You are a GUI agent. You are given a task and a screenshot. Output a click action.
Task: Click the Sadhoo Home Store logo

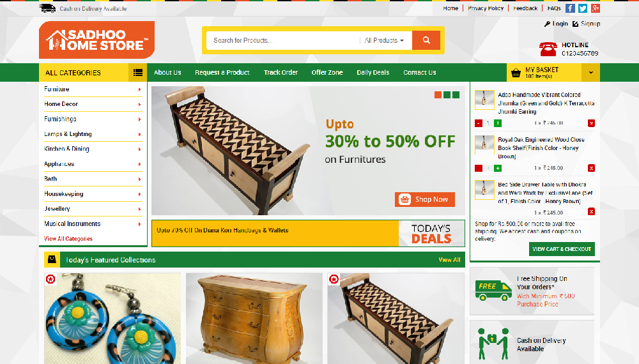[x=96, y=40]
